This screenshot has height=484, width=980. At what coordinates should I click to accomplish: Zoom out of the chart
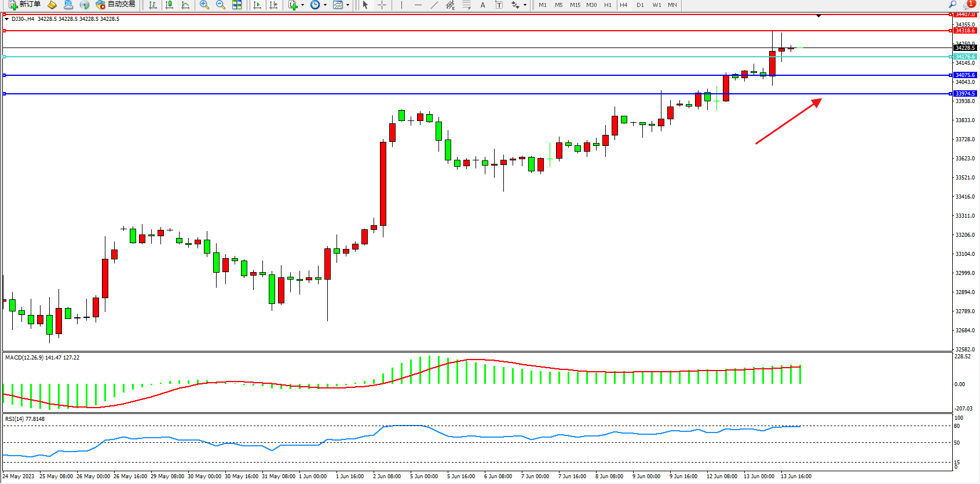click(x=221, y=5)
